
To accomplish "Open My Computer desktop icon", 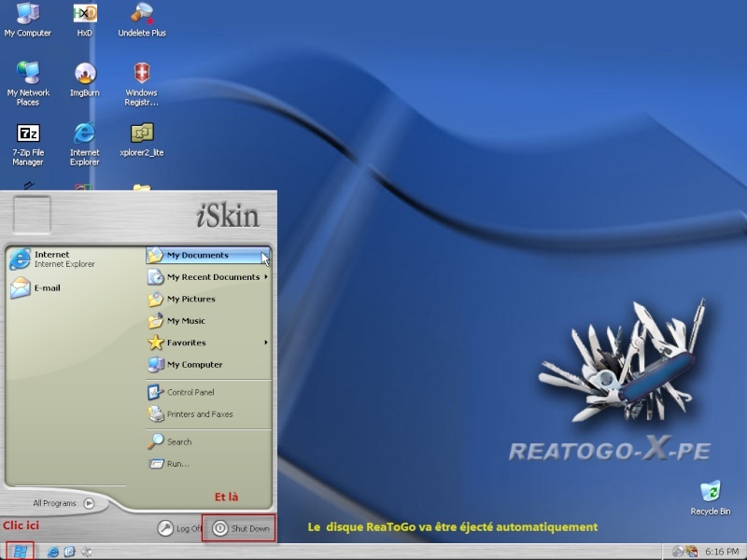I will coord(28,20).
